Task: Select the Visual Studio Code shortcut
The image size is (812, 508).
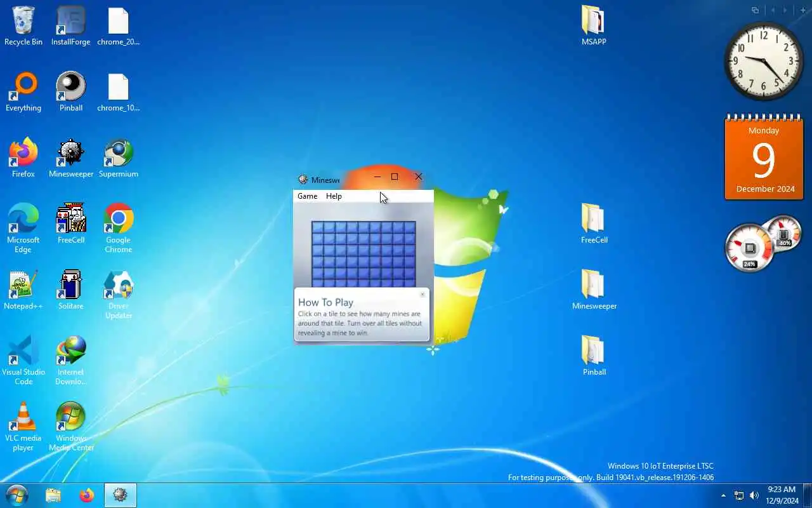Action: [23, 360]
